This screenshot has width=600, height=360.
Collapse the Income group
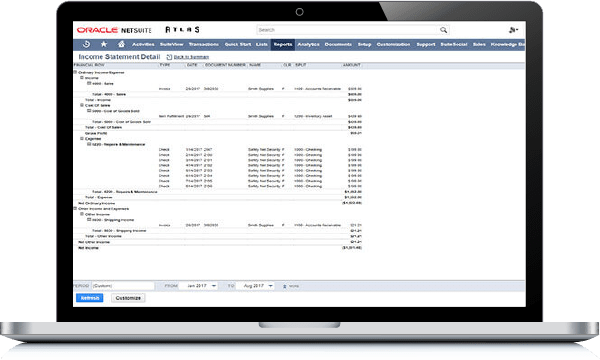(x=82, y=77)
